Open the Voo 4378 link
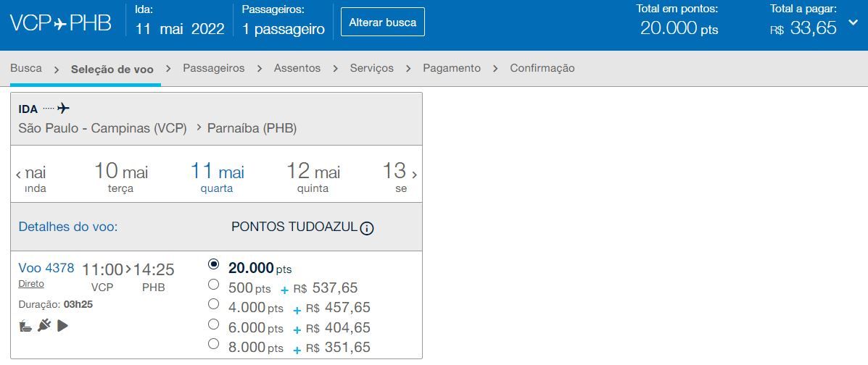The height and width of the screenshot is (365, 868). click(46, 268)
